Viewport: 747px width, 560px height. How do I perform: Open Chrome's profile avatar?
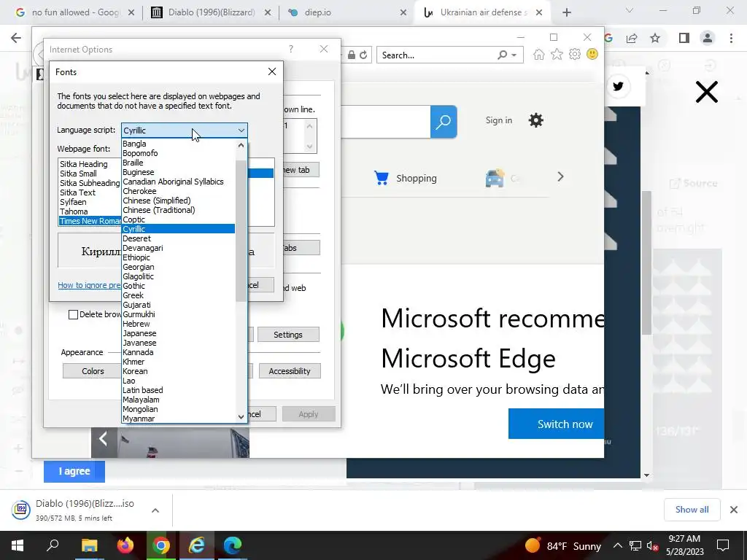coord(708,38)
